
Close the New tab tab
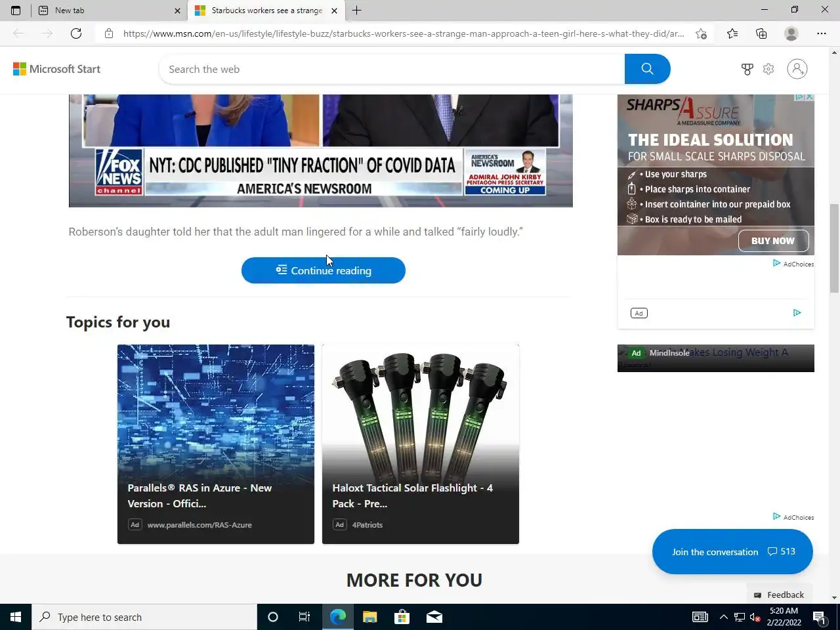click(x=177, y=10)
